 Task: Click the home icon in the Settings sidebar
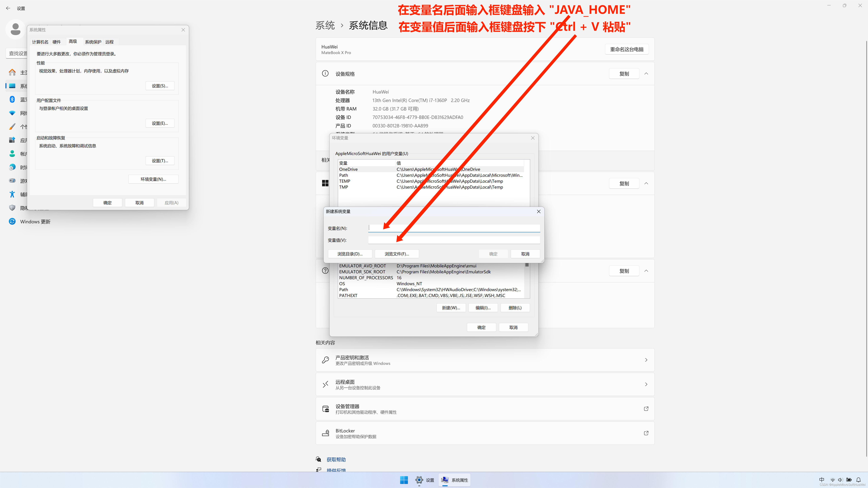[12, 72]
